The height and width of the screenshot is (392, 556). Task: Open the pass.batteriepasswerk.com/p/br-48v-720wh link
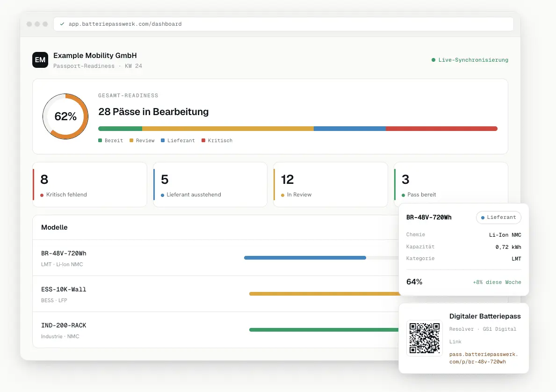point(484,358)
